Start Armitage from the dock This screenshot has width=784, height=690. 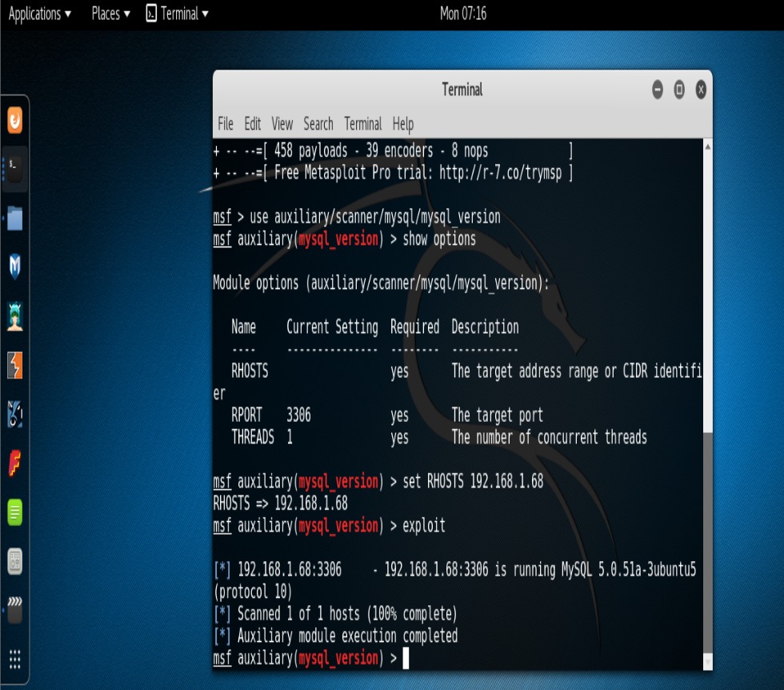pyautogui.click(x=15, y=316)
